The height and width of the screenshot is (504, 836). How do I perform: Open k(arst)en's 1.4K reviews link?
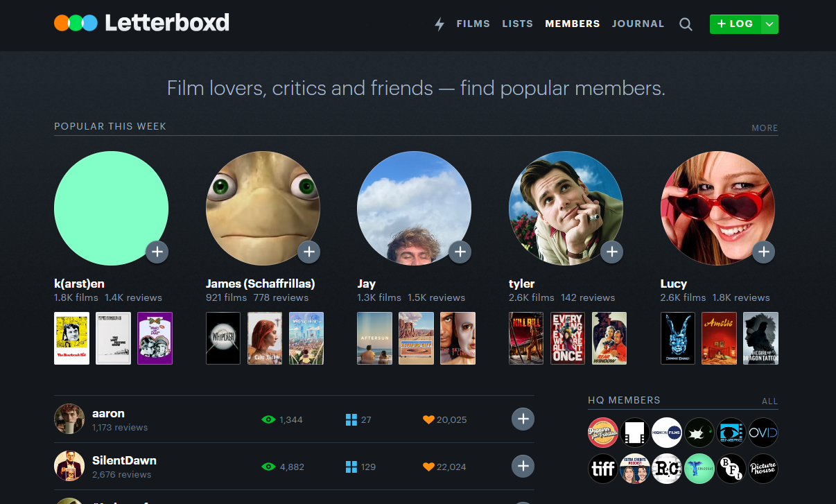point(133,297)
